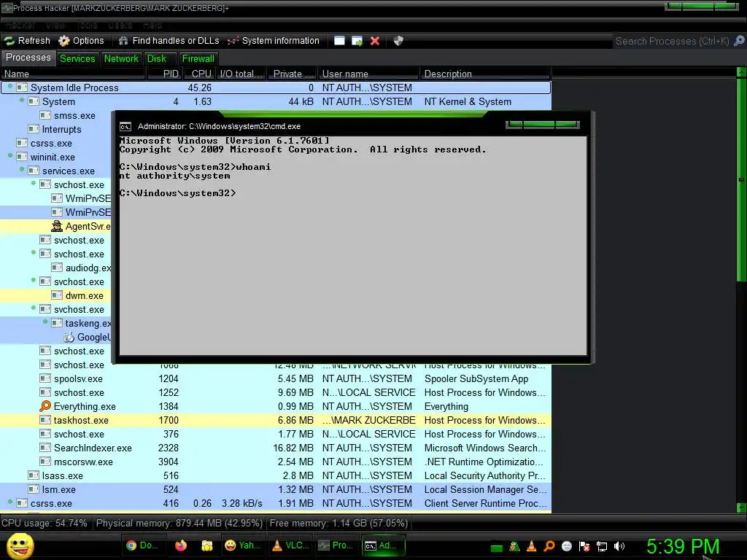Click the red X terminate icon in the toolbar
This screenshot has width=747, height=560.
coord(375,41)
